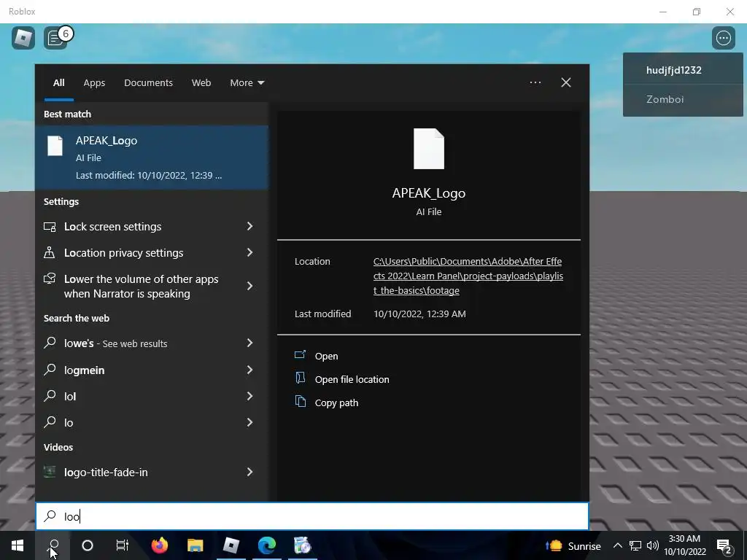Open the Roblox menu icon
Viewport: 747px width, 560px height.
(x=23, y=38)
